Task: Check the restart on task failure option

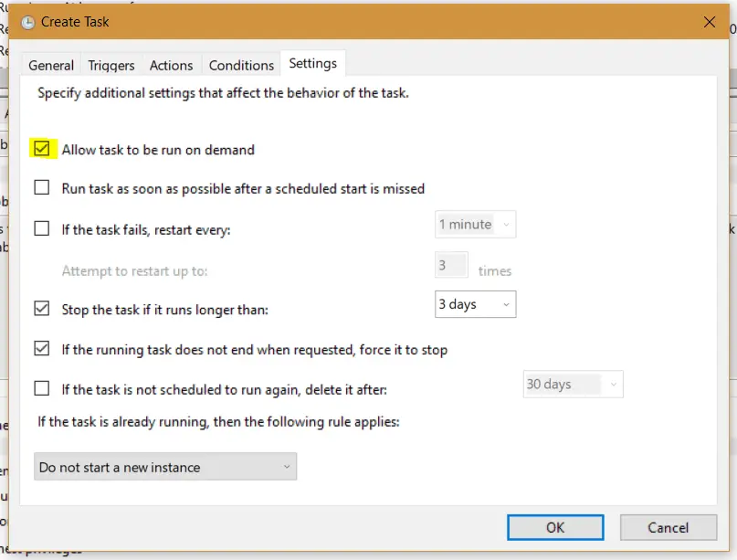Action: [42, 229]
